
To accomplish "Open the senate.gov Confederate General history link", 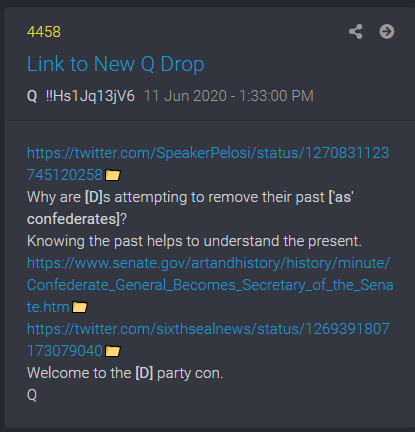I will [210, 285].
